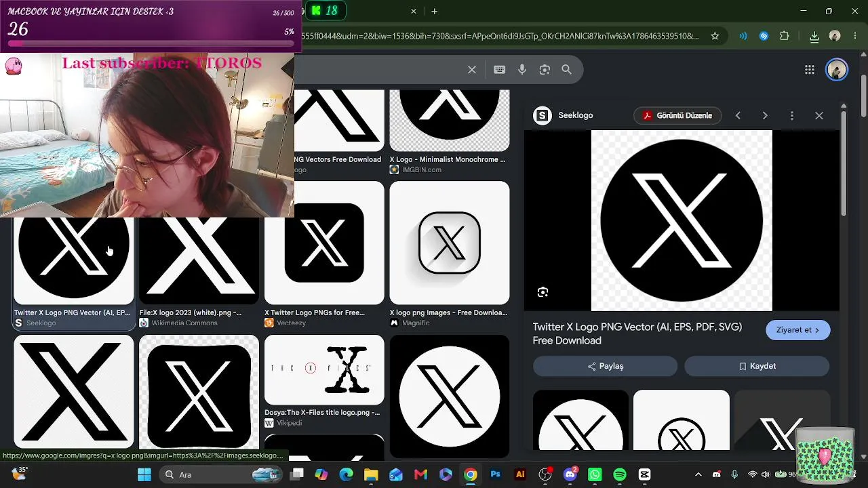Search by image with Google Lens
The image size is (868, 488).
click(545, 69)
